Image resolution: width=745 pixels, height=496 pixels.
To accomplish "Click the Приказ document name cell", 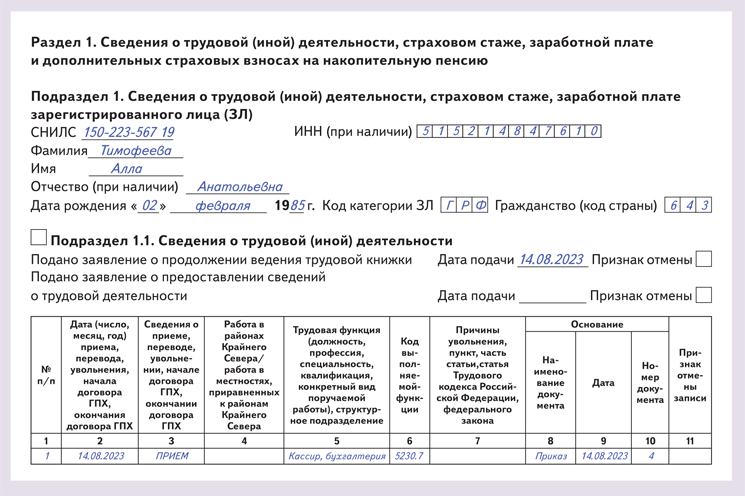I will point(550,456).
